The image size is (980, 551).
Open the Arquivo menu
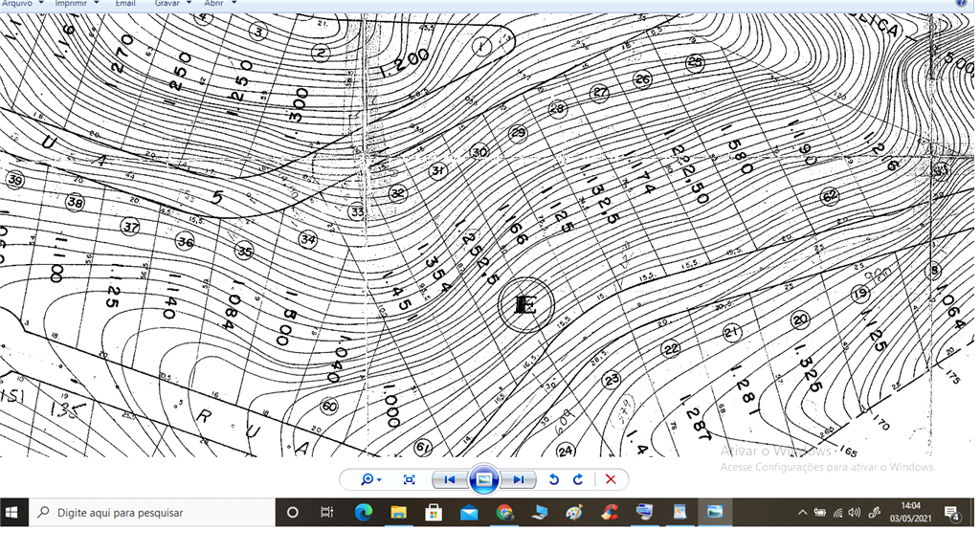tap(17, 4)
